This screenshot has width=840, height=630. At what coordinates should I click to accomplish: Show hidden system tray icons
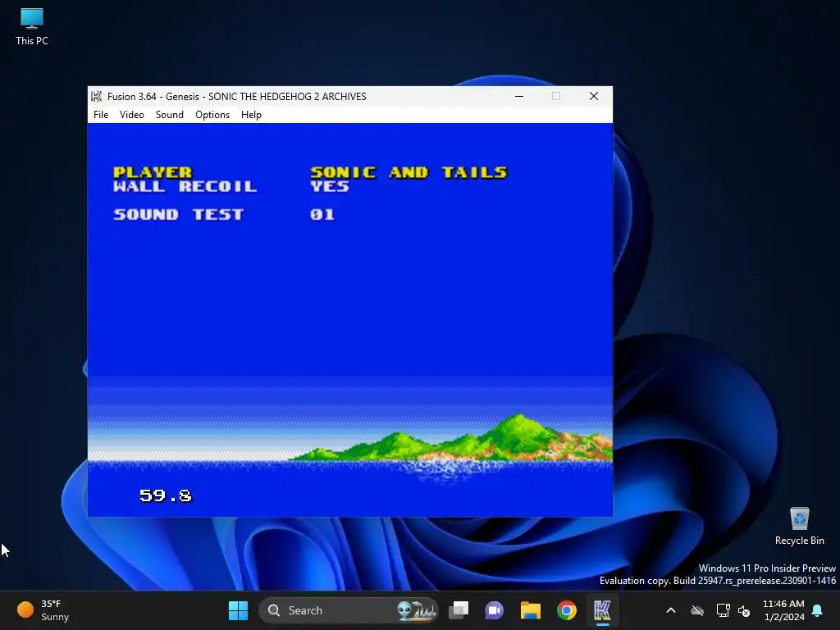671,610
